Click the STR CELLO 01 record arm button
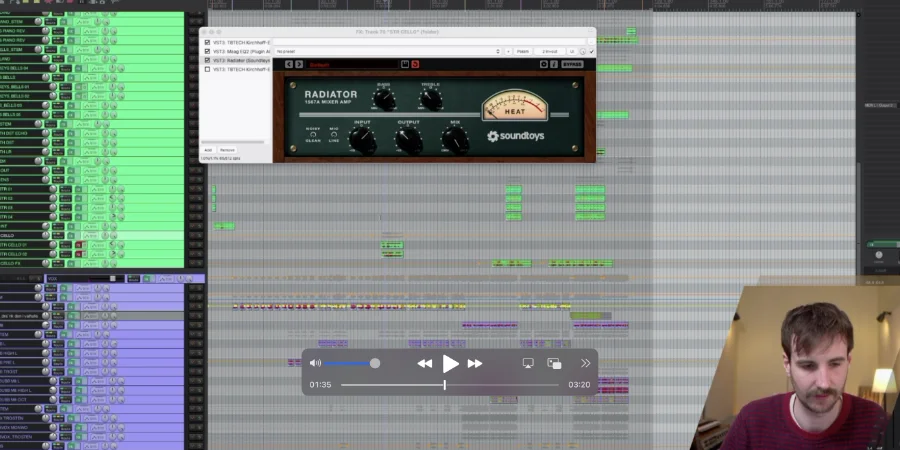 [x=78, y=245]
